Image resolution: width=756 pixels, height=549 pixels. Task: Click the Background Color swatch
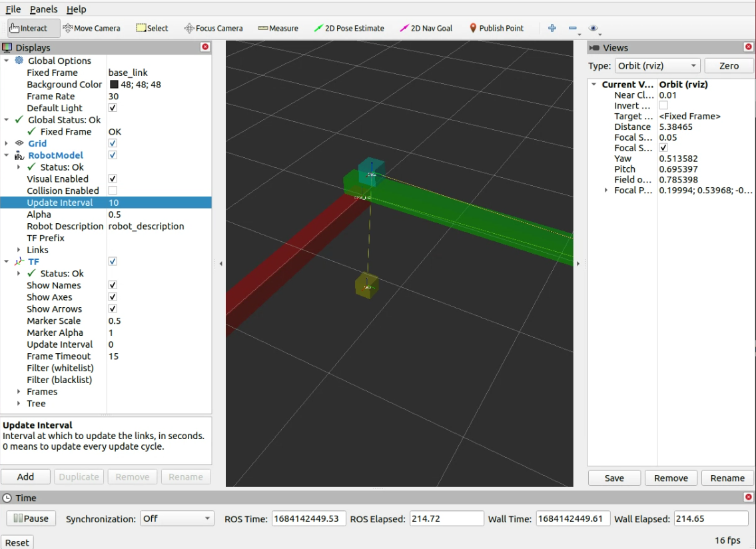pyautogui.click(x=114, y=84)
